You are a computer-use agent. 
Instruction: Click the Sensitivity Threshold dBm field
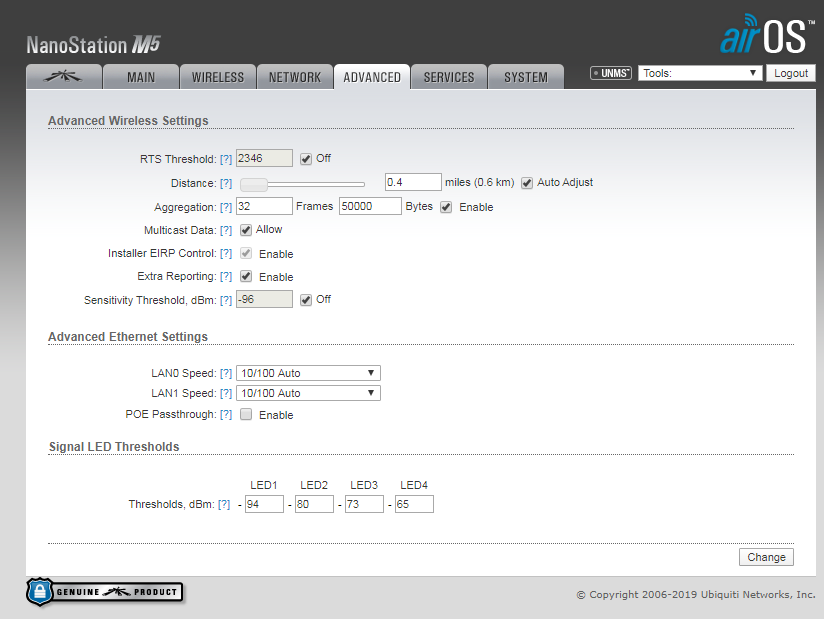264,299
